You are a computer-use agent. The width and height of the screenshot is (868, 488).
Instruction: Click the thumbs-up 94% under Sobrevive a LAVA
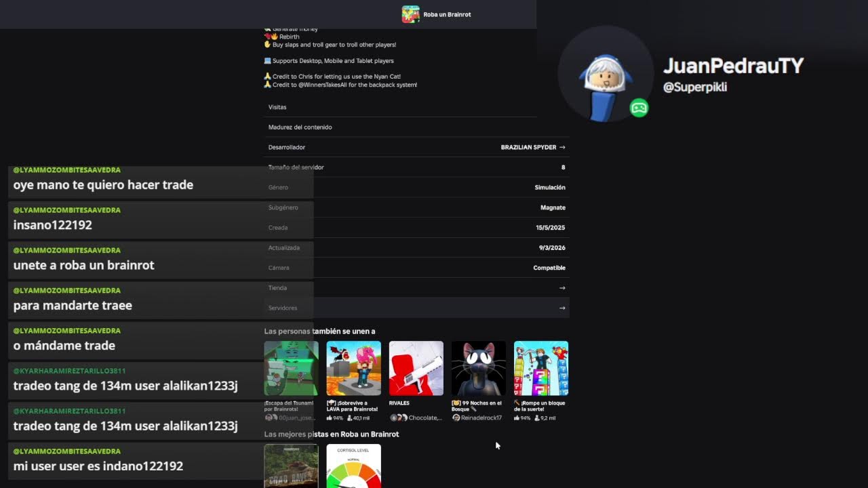point(335,418)
